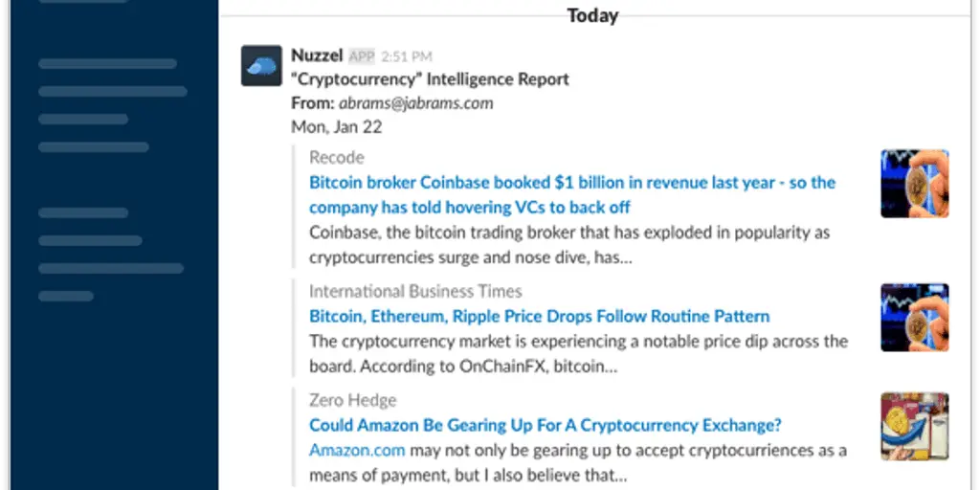Click the 2:51 PM message timestamp
This screenshot has height=490, width=980.
406,56
